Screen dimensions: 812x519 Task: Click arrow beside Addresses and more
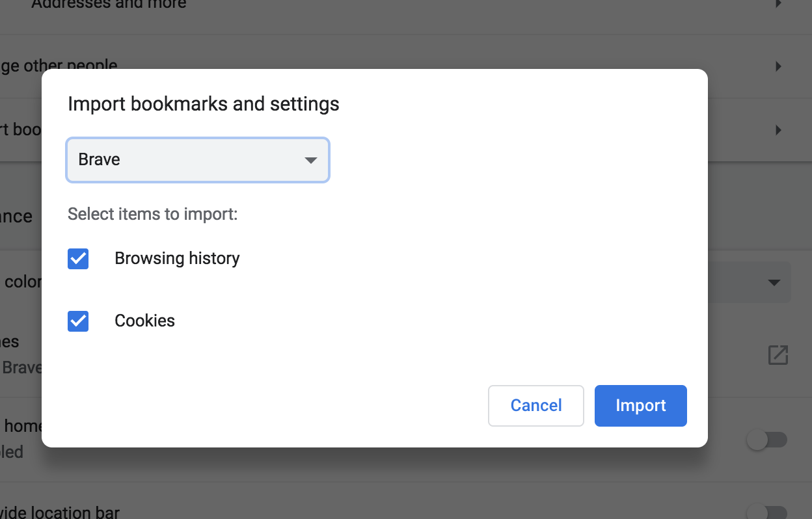[778, 4]
